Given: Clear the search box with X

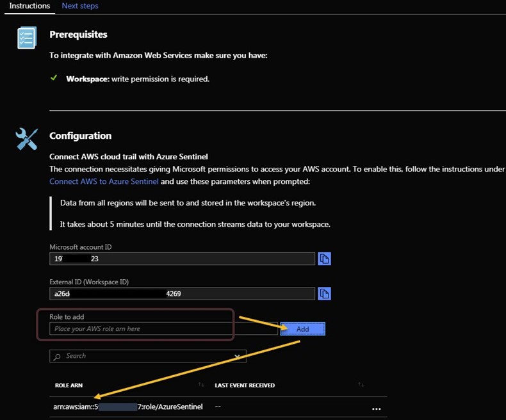Looking at the screenshot, I should click(x=238, y=357).
